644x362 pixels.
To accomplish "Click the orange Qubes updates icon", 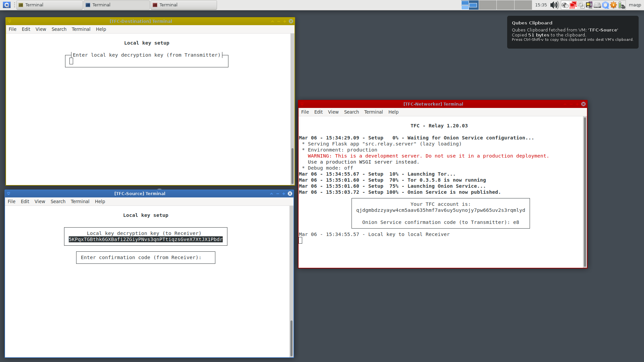I will click(x=613, y=5).
